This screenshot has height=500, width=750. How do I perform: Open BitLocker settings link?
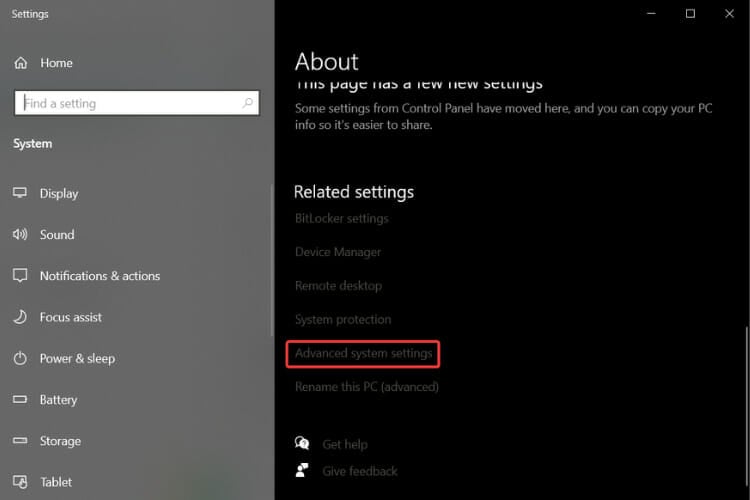[x=341, y=218]
